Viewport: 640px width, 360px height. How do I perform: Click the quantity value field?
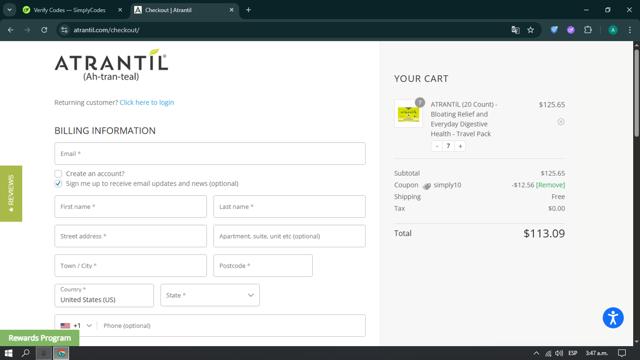448,146
